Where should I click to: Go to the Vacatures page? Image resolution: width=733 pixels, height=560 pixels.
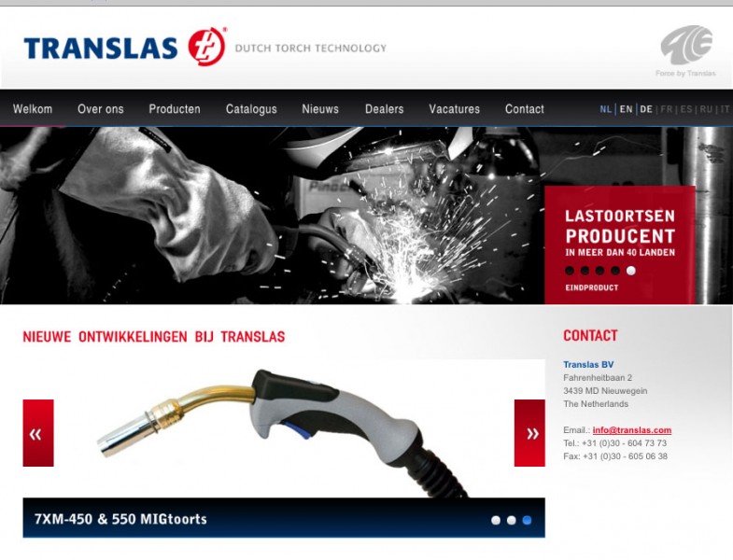455,109
